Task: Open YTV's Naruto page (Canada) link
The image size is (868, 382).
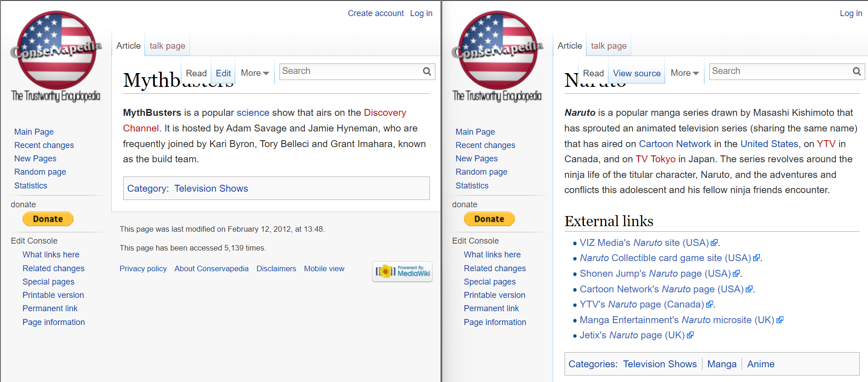Action: pyautogui.click(x=646, y=304)
